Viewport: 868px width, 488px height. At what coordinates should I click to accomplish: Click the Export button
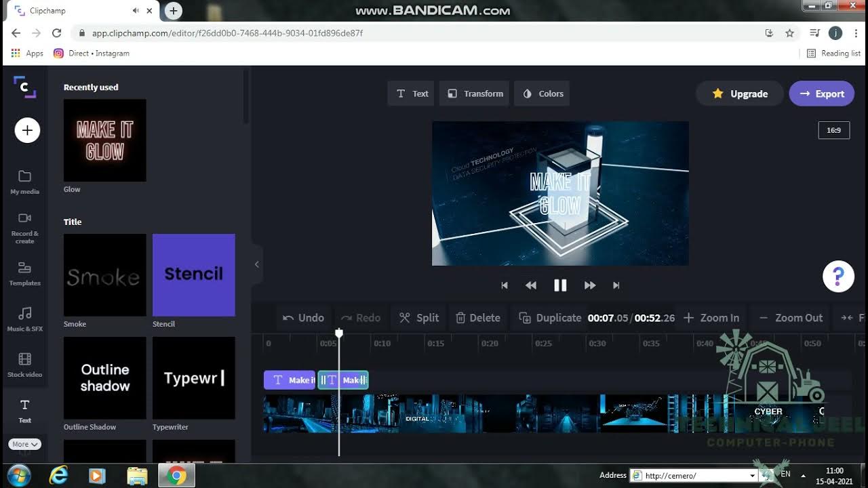(821, 94)
